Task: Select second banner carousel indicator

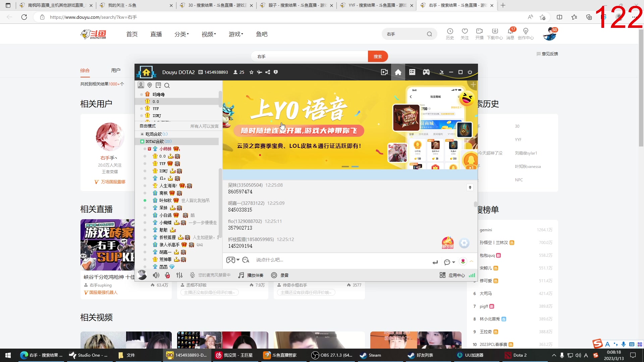Action: 355,167
